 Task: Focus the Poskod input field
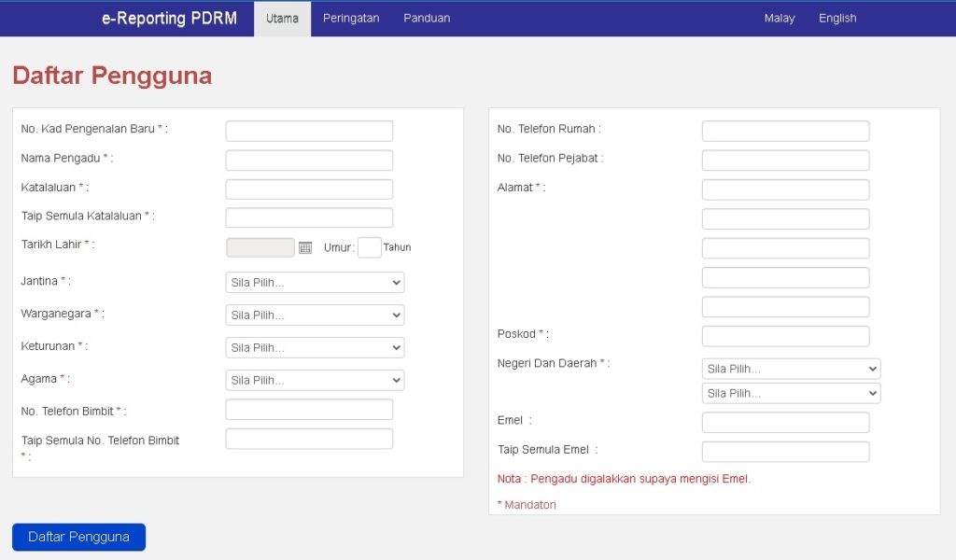coord(785,336)
